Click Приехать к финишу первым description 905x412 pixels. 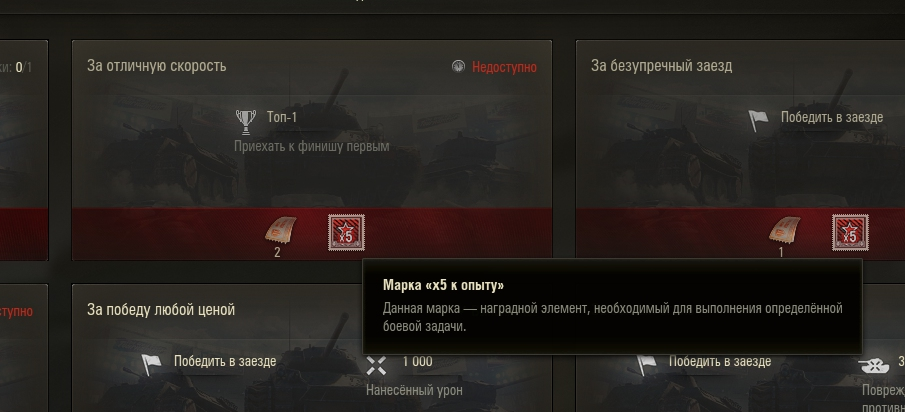(312, 147)
